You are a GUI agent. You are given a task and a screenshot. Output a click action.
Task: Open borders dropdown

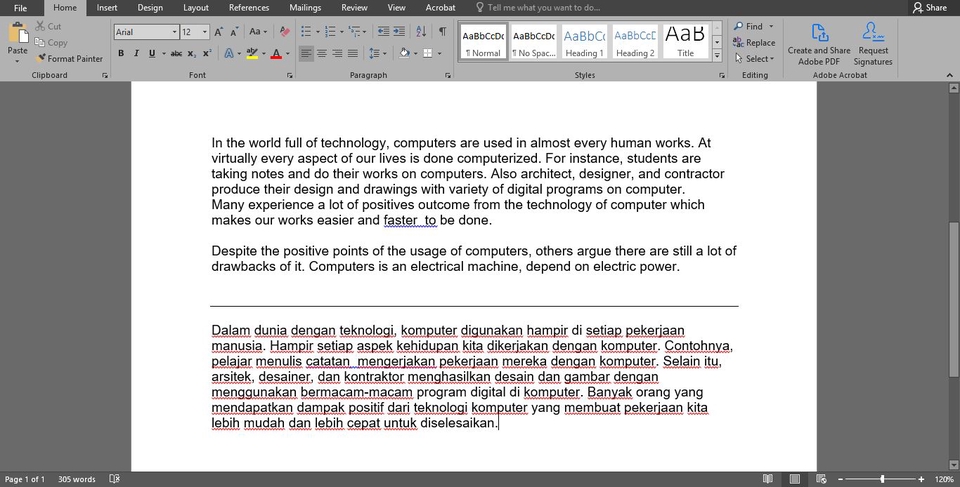point(439,53)
